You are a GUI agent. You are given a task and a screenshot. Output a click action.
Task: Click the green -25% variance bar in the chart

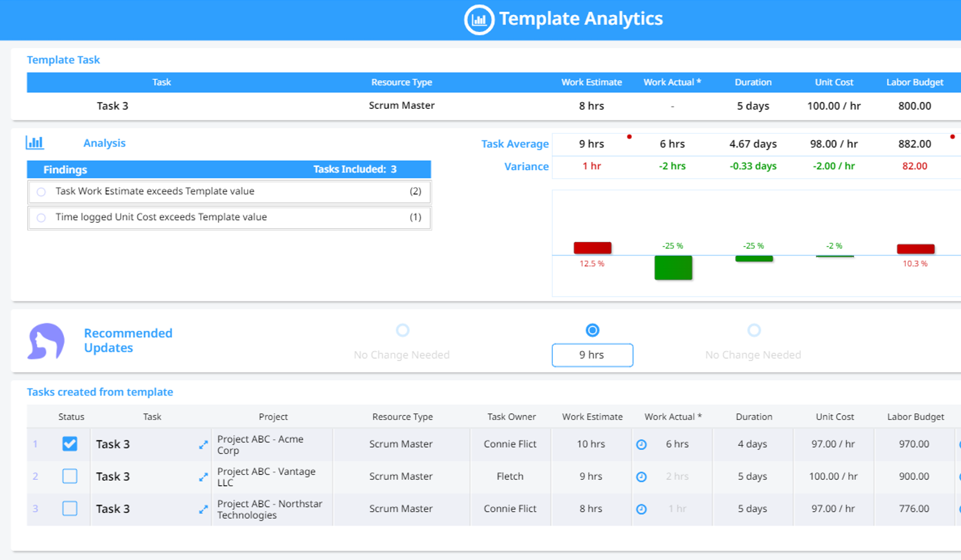pyautogui.click(x=673, y=268)
